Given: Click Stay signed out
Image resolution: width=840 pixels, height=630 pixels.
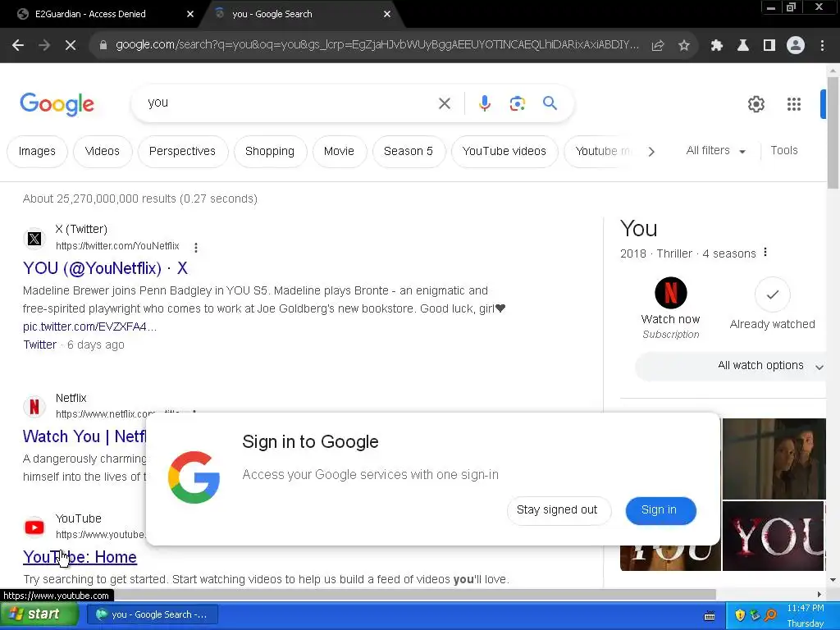Looking at the screenshot, I should (x=558, y=510).
